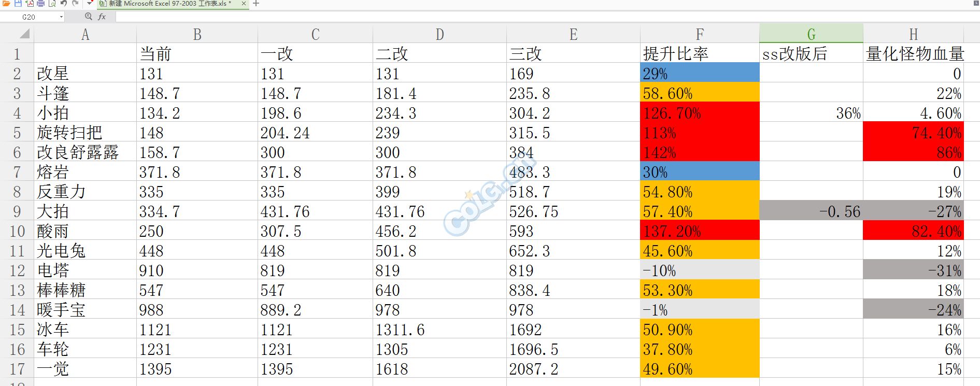The width and height of the screenshot is (980, 386).
Task: Select column E header
Action: coord(573,34)
